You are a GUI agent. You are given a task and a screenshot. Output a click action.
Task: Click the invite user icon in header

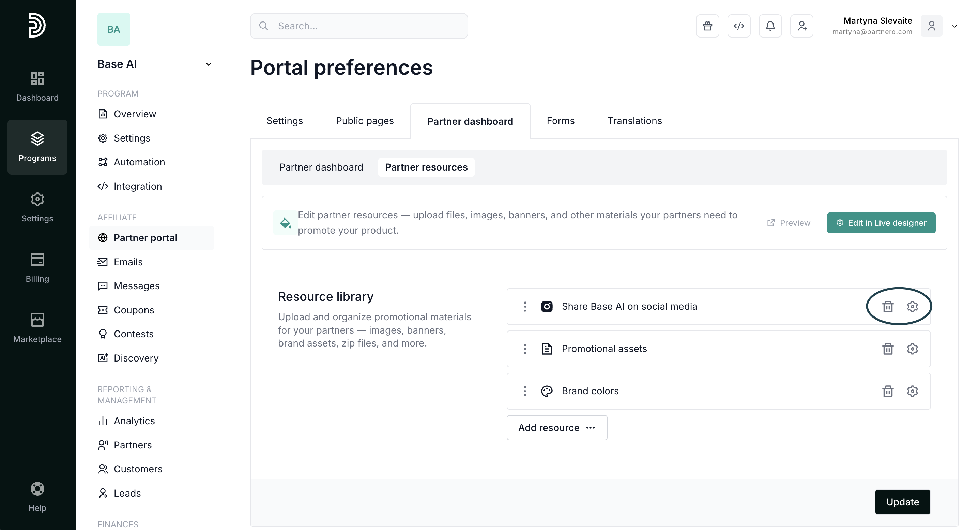(x=801, y=26)
